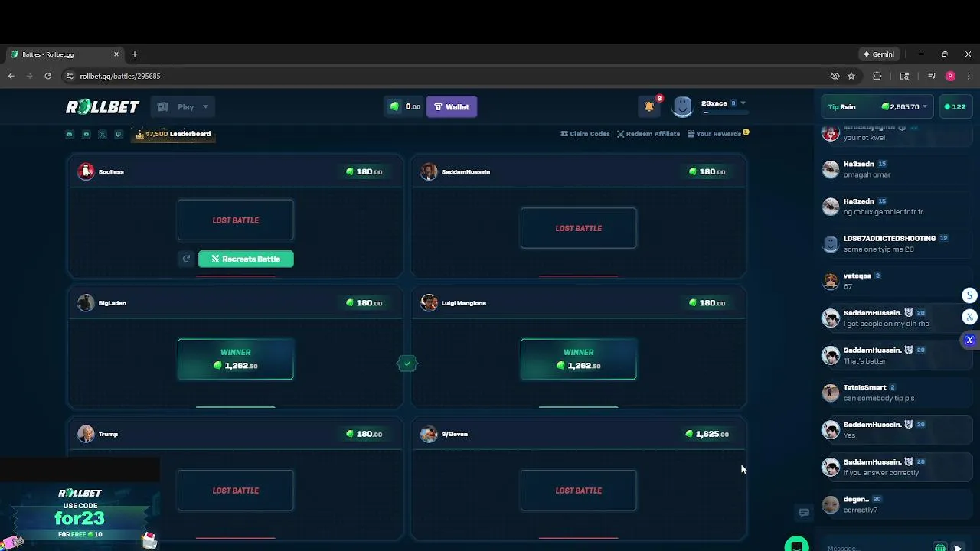This screenshot has width=980, height=551.
Task: Open the YouTube social icon
Action: (x=86, y=134)
